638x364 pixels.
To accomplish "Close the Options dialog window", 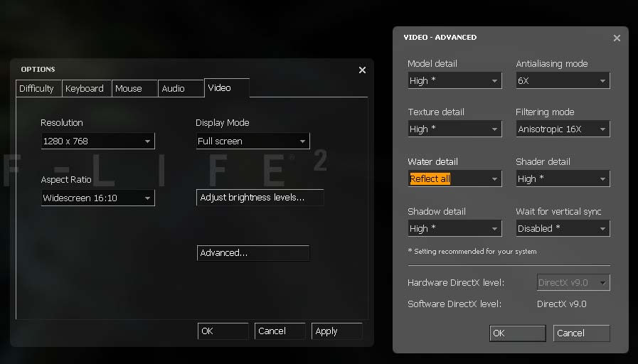I will pos(362,70).
